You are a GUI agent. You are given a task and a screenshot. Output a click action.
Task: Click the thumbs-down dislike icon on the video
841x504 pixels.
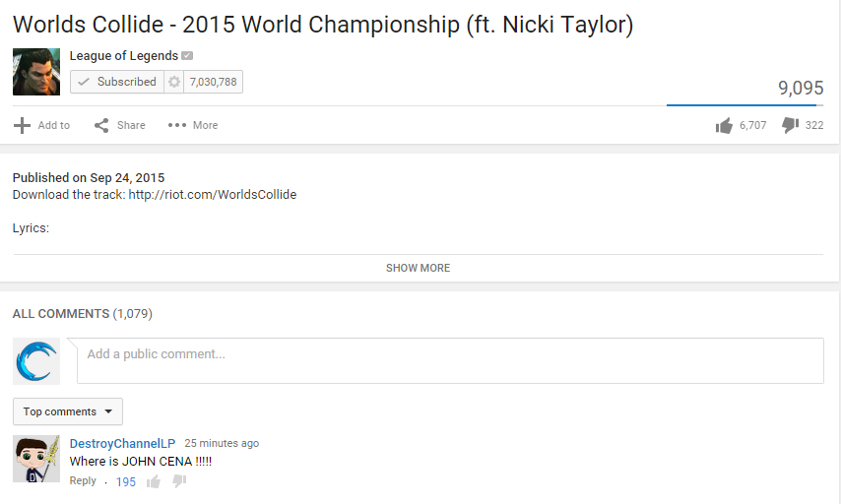point(790,125)
